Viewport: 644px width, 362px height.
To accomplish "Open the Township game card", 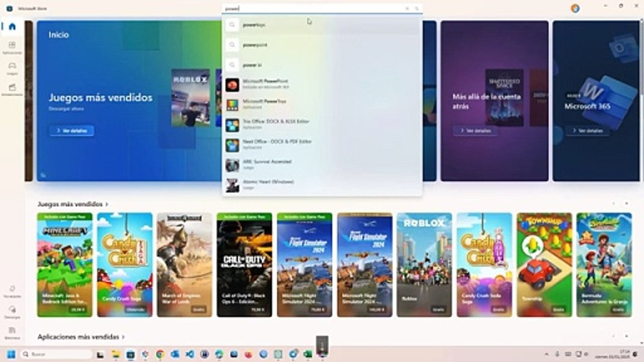I will tap(544, 265).
